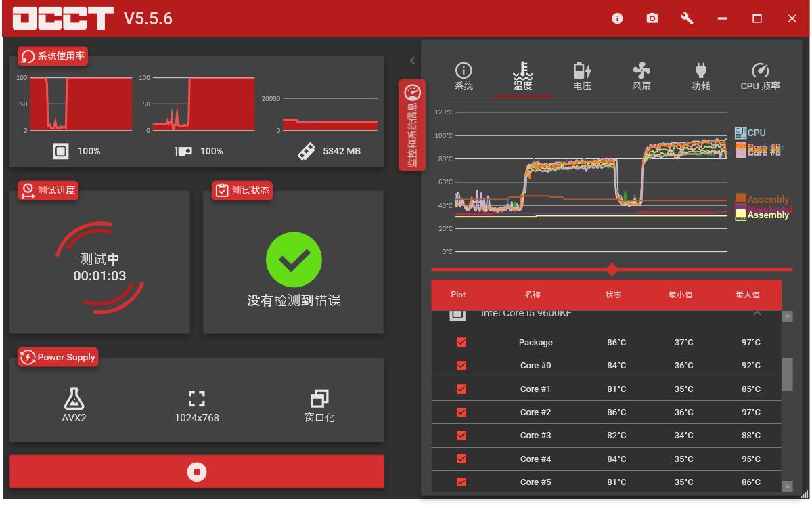Click the memory usage history graph
This screenshot has height=508, width=812.
tap(330, 115)
